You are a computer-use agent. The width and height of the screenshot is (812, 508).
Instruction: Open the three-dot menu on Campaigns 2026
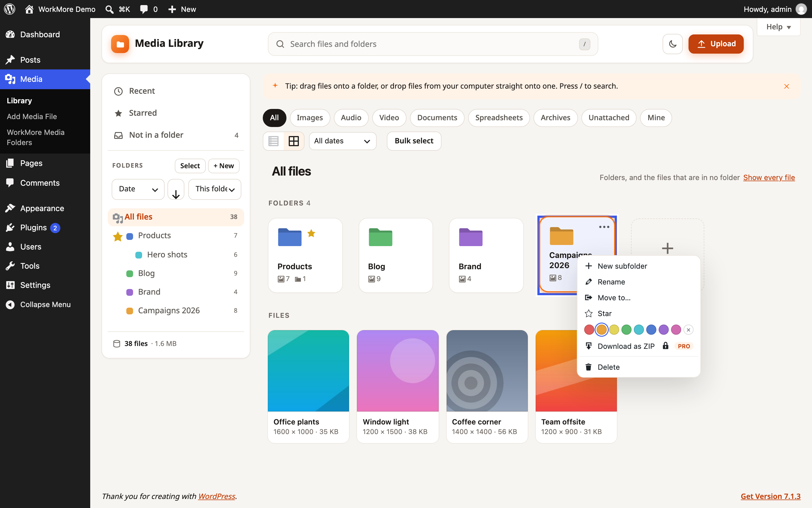click(x=604, y=227)
